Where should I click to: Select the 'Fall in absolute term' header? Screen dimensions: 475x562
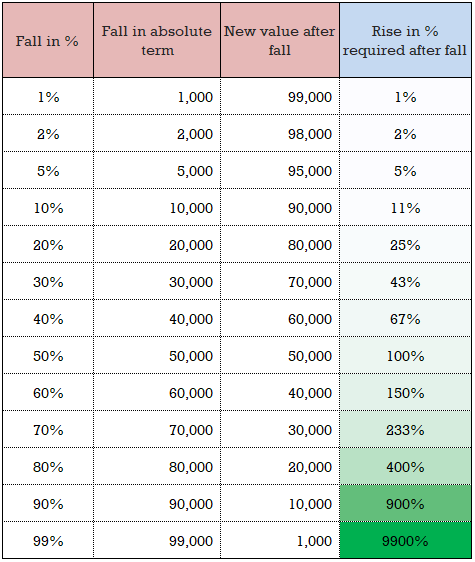point(157,40)
